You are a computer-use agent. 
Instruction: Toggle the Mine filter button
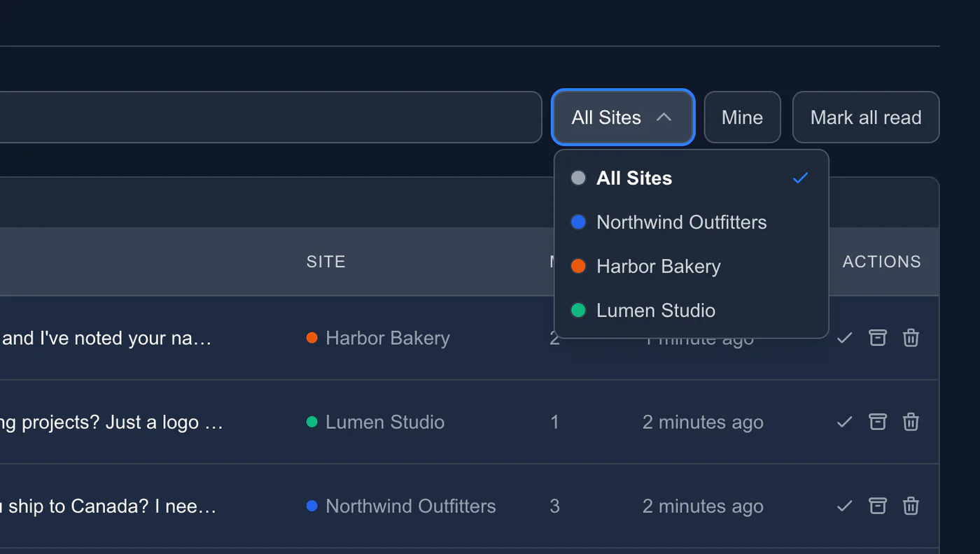pos(742,118)
